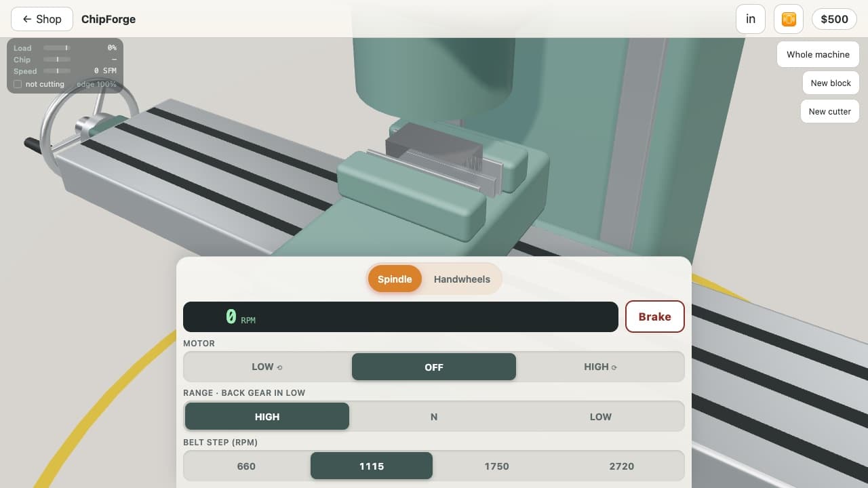Screen dimensions: 868x488
Task: Show the Whole machine view
Action: pos(818,54)
